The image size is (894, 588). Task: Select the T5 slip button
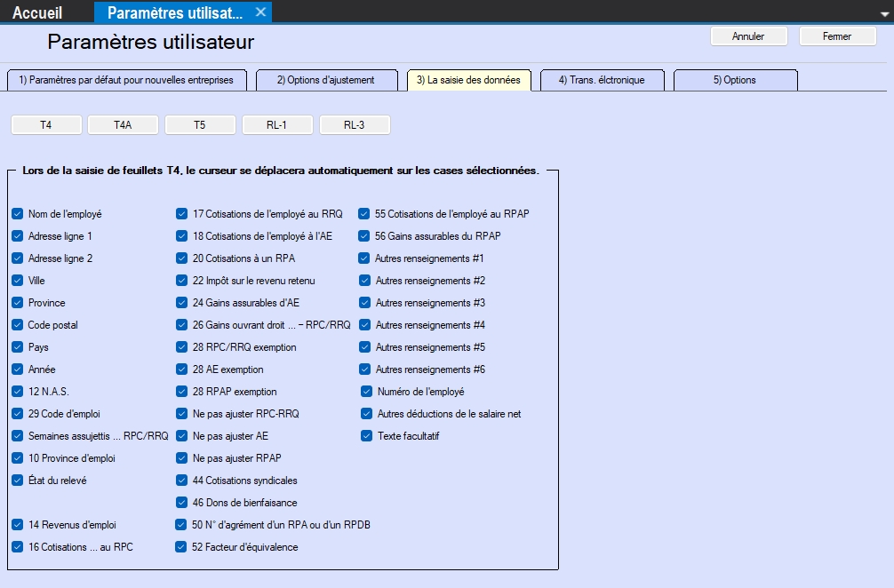pyautogui.click(x=200, y=125)
